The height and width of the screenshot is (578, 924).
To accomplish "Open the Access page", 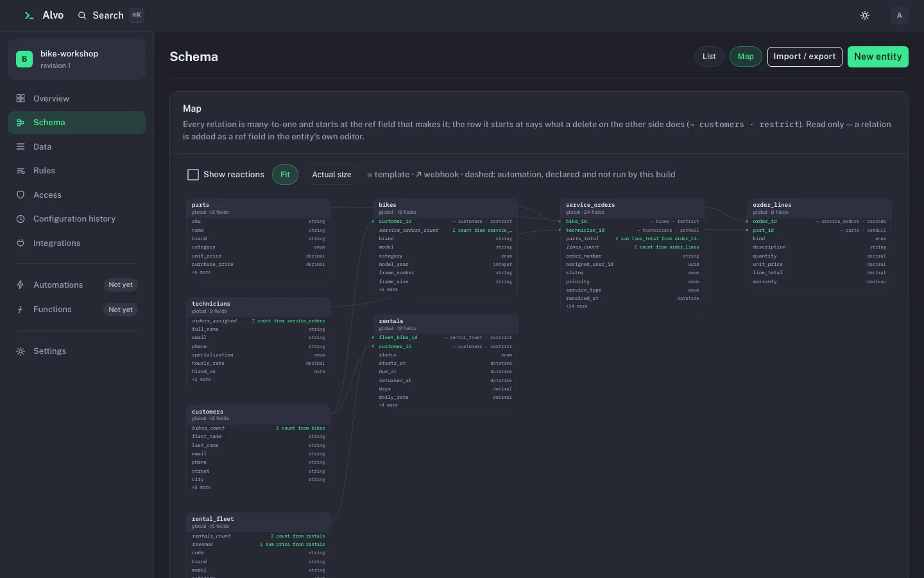I will pyautogui.click(x=76, y=195).
